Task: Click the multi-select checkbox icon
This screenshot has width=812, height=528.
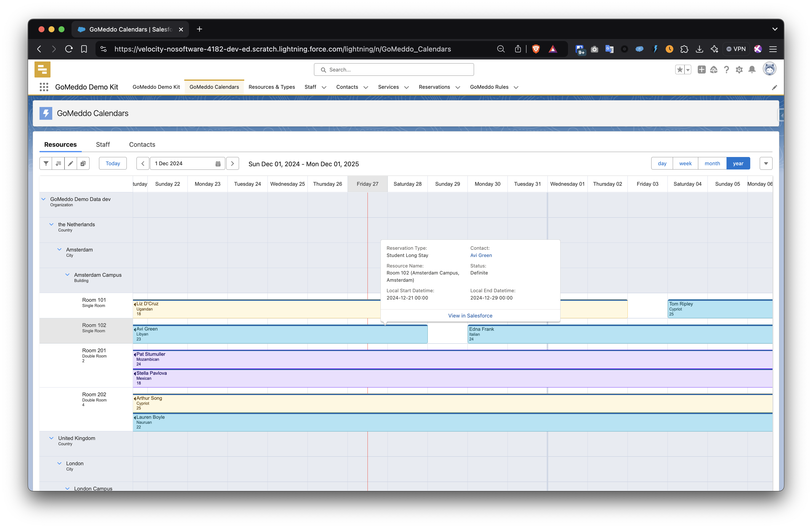Action: [x=83, y=163]
